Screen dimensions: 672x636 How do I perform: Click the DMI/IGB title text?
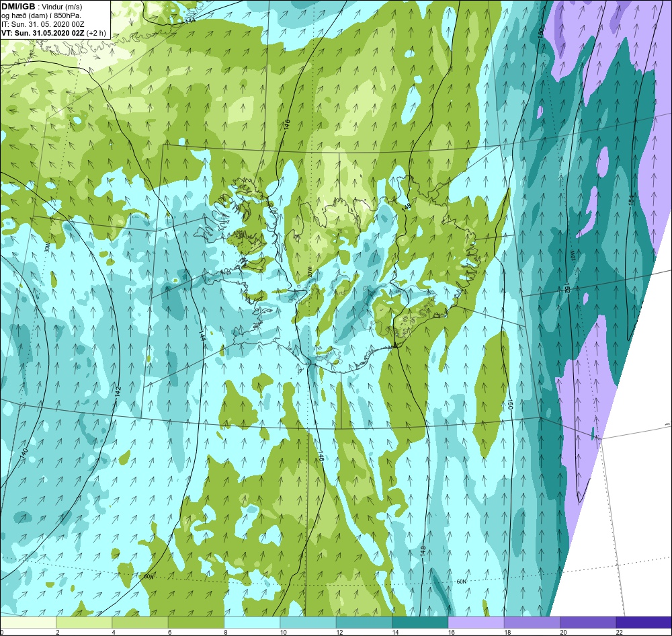coord(18,7)
